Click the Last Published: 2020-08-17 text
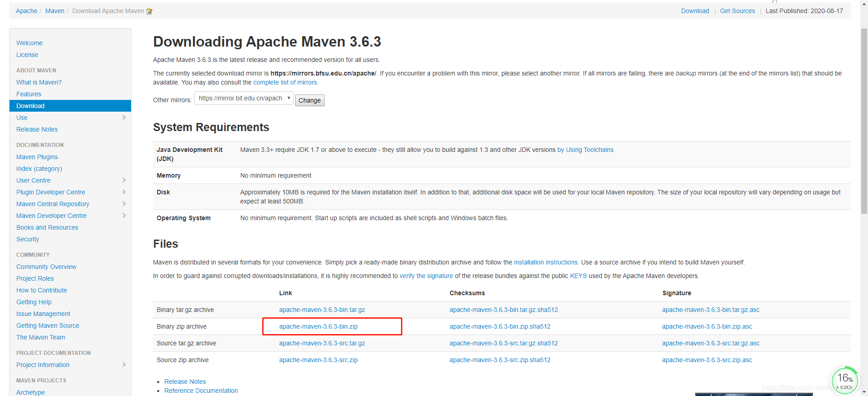The width and height of the screenshot is (868, 396). 804,11
